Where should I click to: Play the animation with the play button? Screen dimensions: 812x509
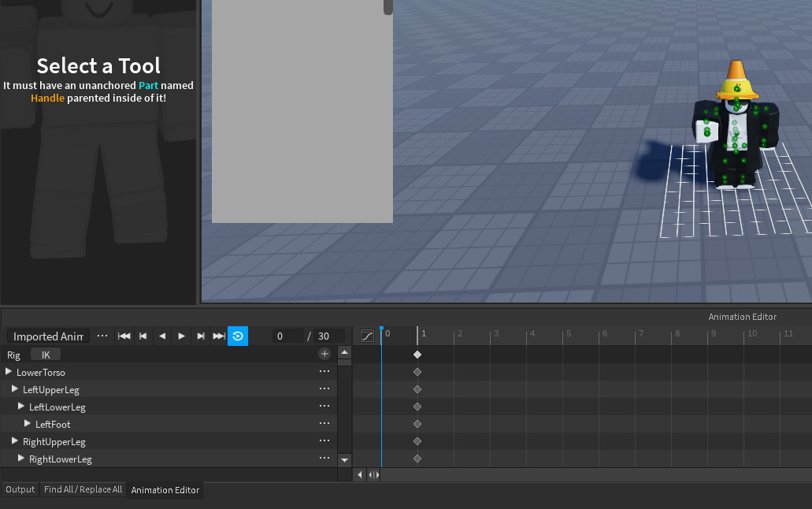[x=181, y=336]
